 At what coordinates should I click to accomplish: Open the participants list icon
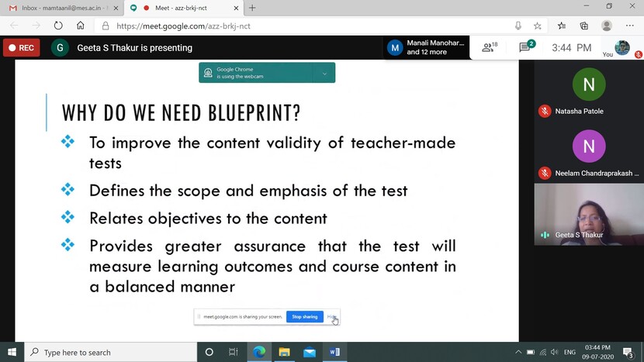click(x=489, y=47)
